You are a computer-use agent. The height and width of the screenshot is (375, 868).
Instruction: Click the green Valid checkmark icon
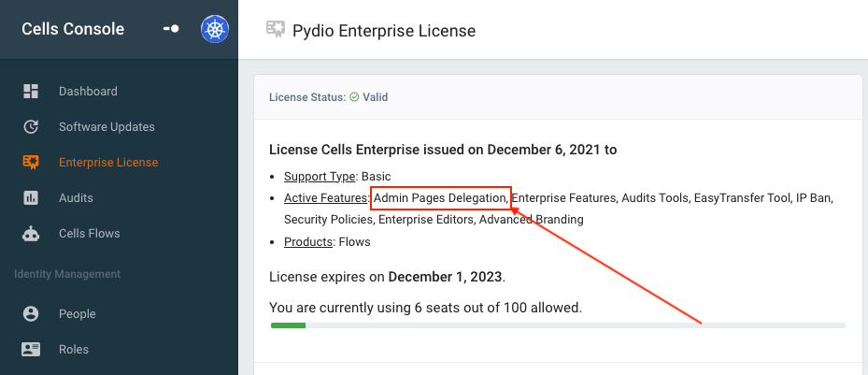tap(354, 97)
